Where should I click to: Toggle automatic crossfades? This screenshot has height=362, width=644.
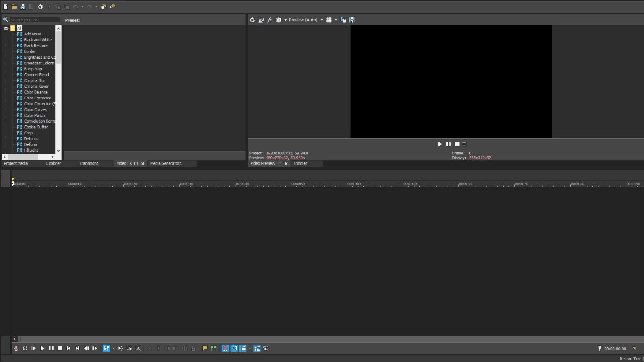234,348
